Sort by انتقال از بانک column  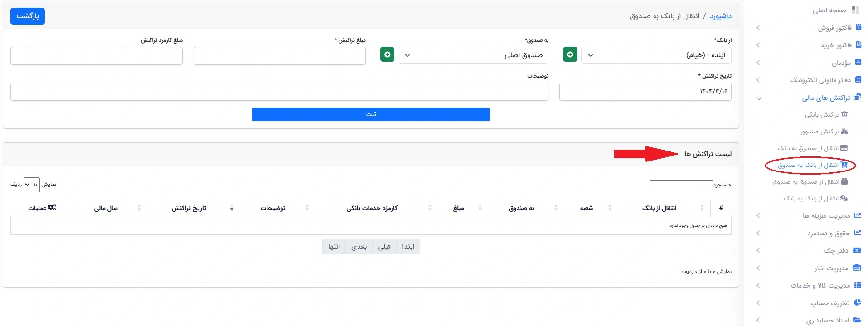[659, 208]
